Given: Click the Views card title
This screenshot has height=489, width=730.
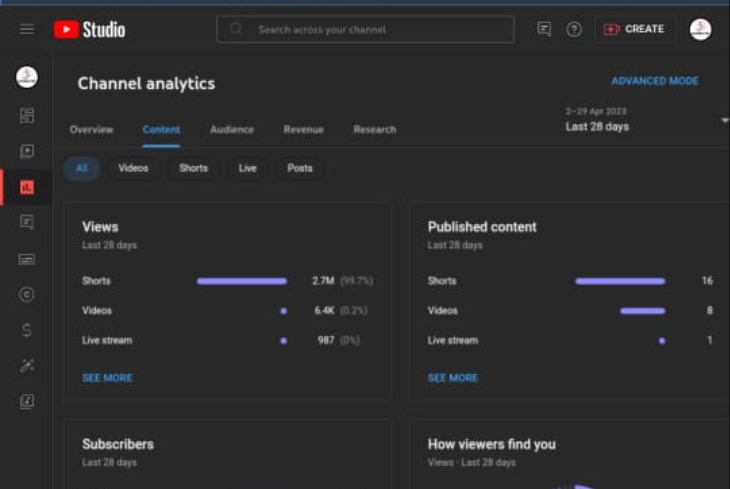Looking at the screenshot, I should 100,227.
